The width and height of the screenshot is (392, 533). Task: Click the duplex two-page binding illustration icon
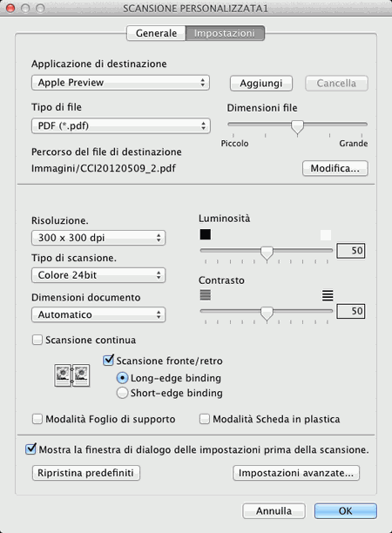[72, 375]
